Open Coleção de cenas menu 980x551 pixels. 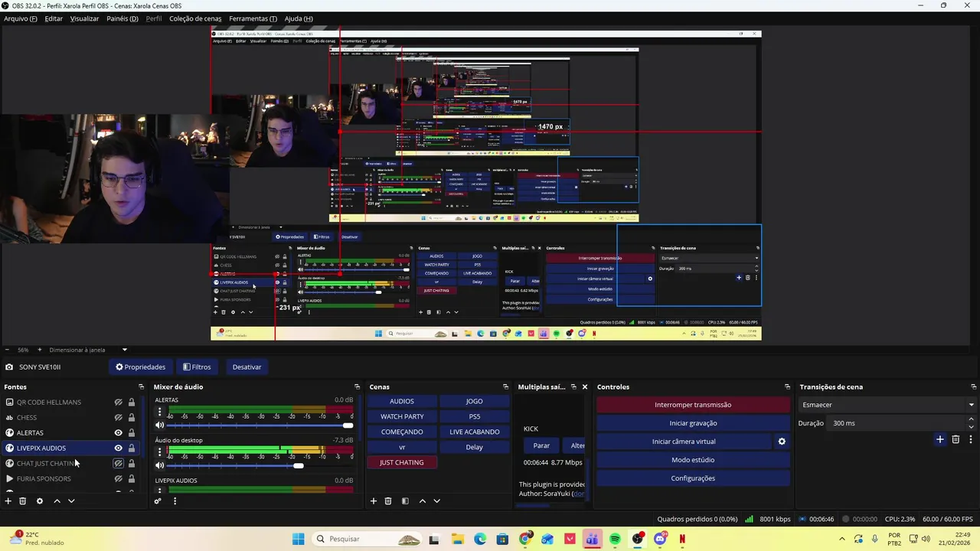pos(195,18)
